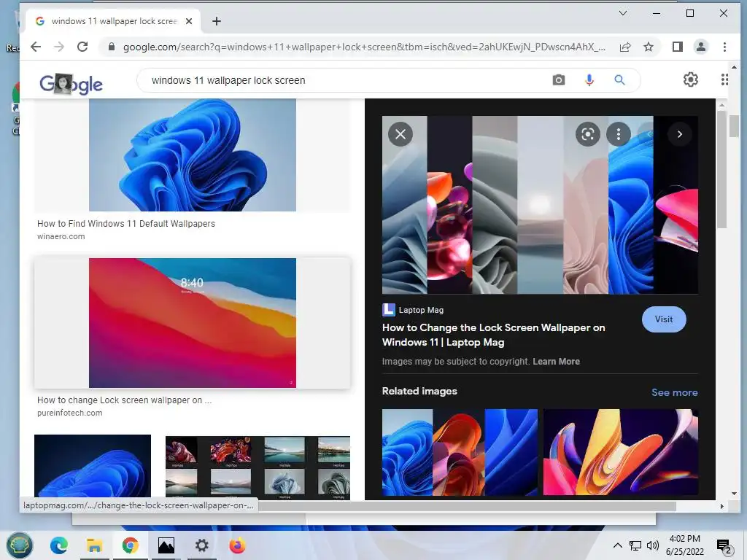Expand hidden system tray icons
Screen dimensions: 747x560
click(x=617, y=545)
